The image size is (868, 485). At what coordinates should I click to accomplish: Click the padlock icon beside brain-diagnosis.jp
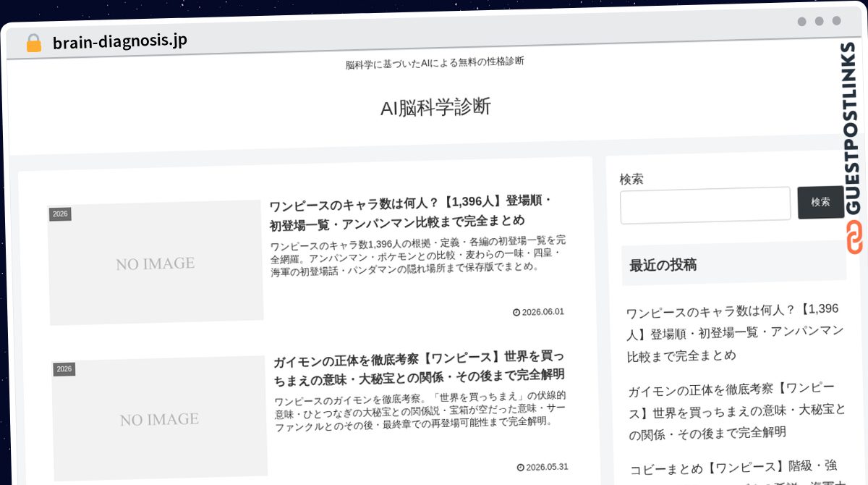point(33,43)
